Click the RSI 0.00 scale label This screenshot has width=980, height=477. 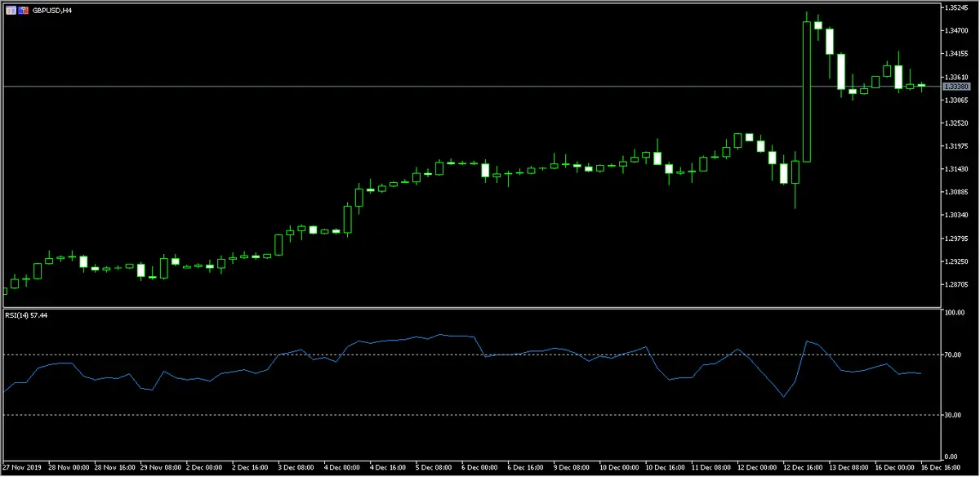point(952,456)
